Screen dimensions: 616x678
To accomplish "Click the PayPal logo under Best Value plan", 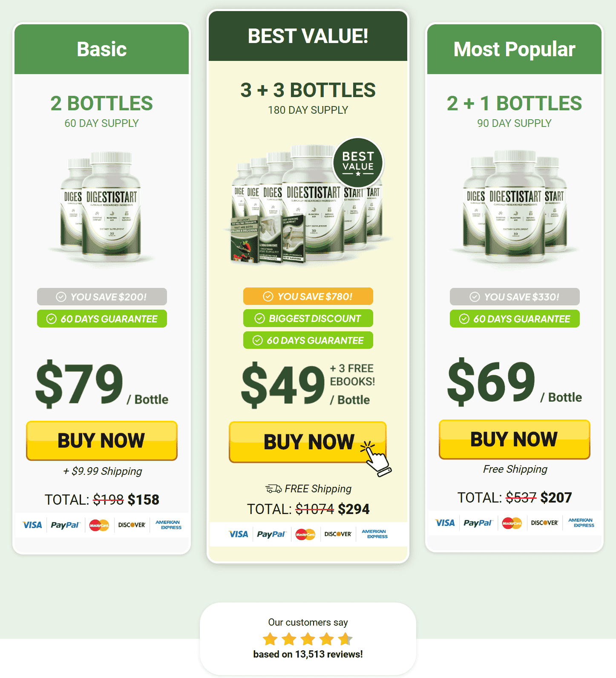I will tap(272, 534).
